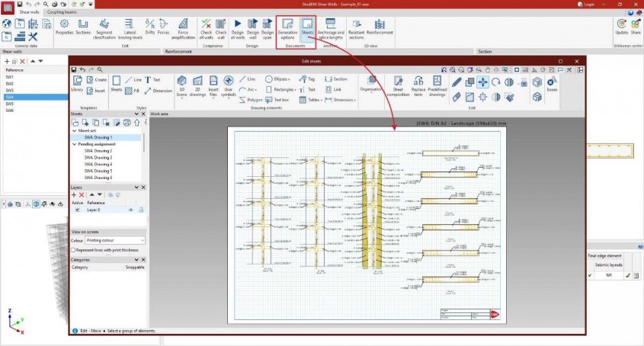Viewport: 644px width, 346px height.
Task: Click Create template button
Action: pyautogui.click(x=97, y=80)
